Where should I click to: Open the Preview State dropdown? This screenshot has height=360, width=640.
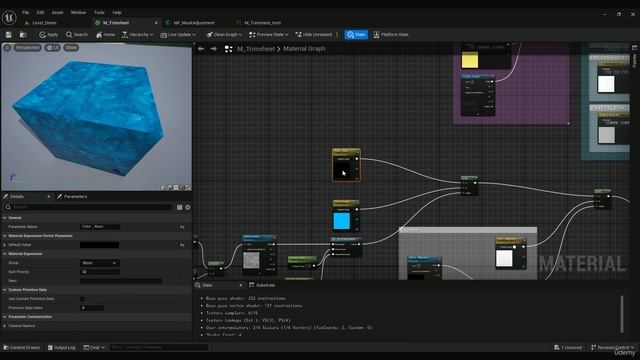pos(269,35)
